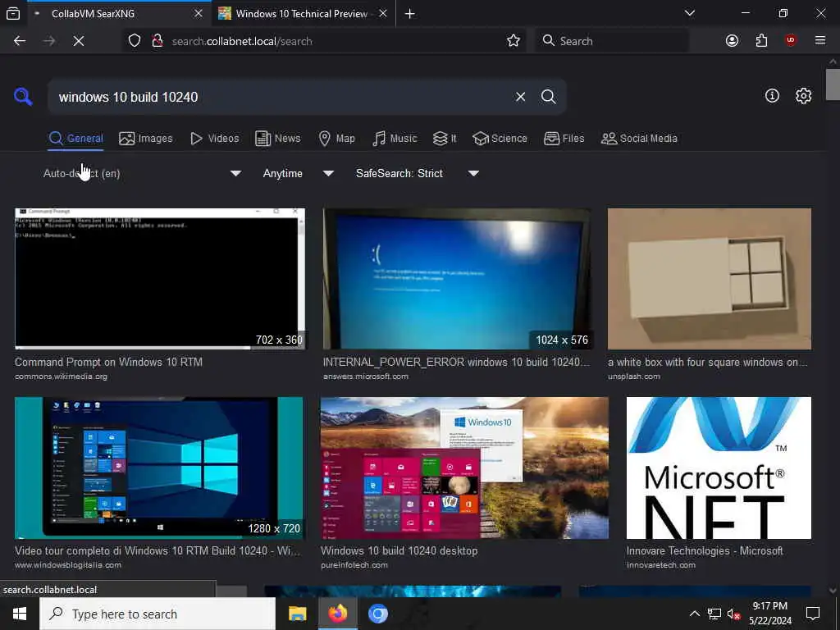The height and width of the screenshot is (630, 840).
Task: Select the Images search category
Action: pos(146,139)
